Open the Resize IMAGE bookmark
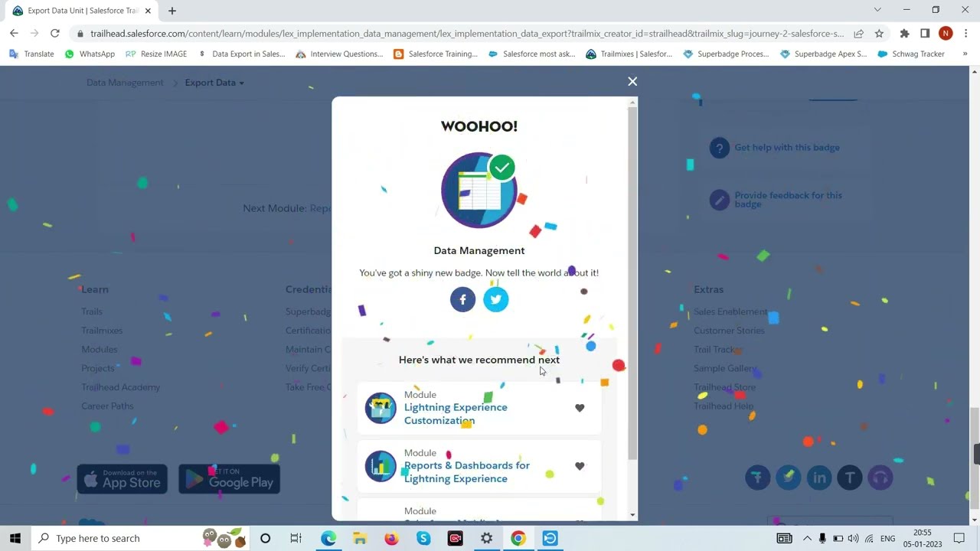This screenshot has width=980, height=551. pyautogui.click(x=156, y=54)
